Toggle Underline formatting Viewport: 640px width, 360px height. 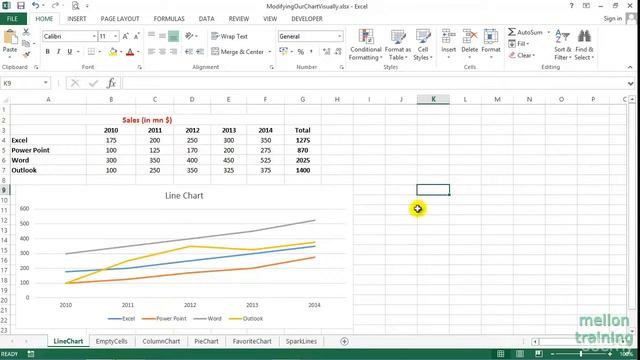[69, 51]
